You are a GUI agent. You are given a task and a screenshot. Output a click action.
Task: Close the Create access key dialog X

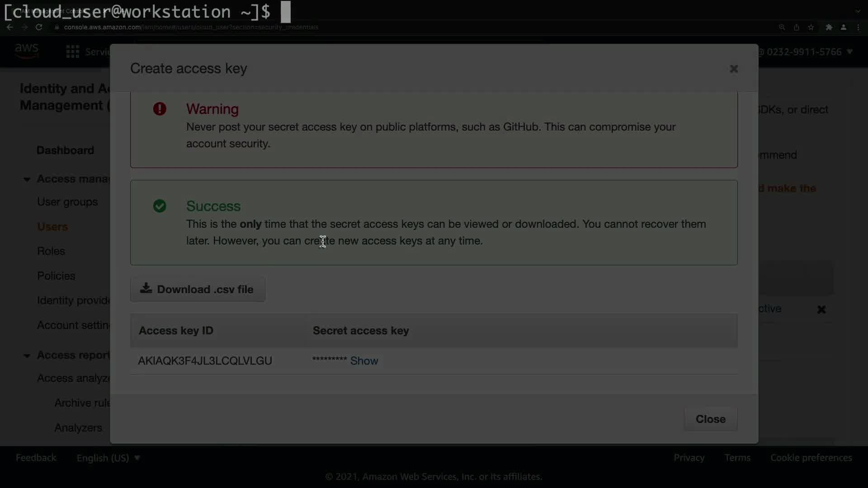(734, 69)
